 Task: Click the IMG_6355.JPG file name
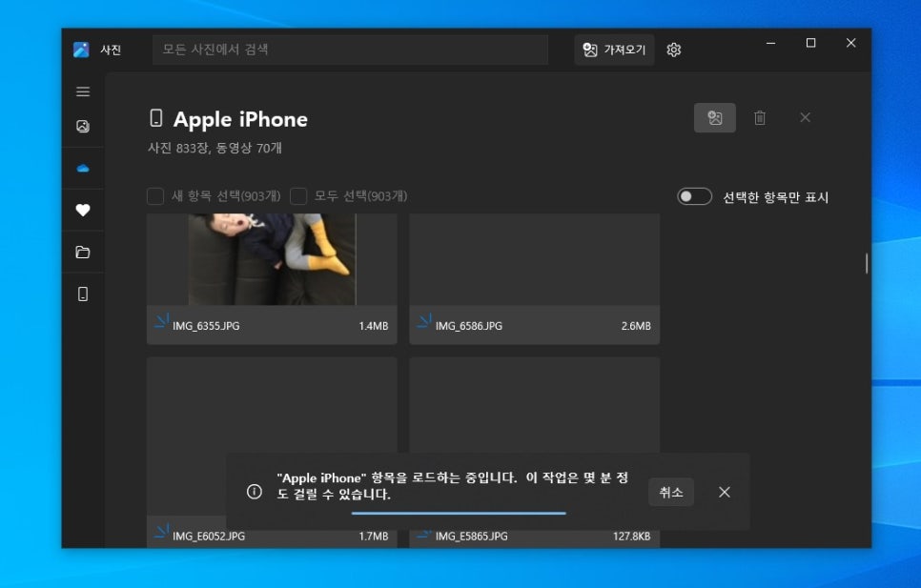pos(206,326)
